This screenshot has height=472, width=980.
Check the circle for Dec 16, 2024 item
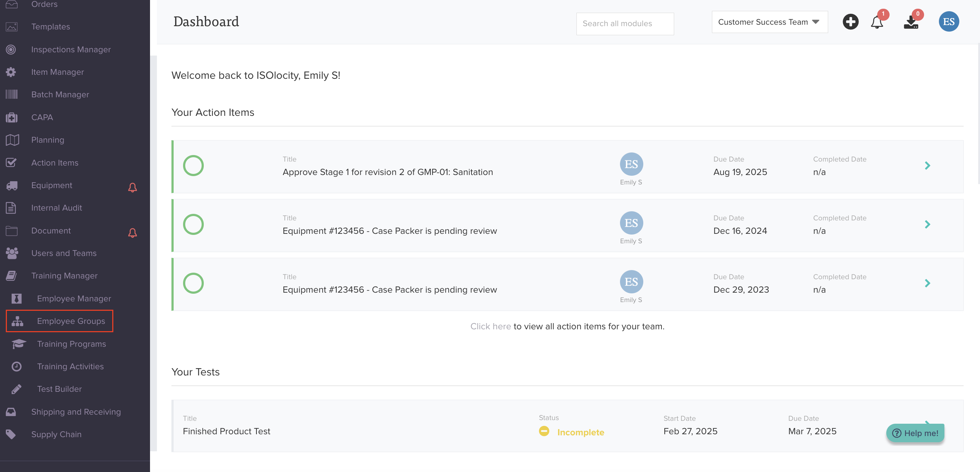click(x=193, y=224)
